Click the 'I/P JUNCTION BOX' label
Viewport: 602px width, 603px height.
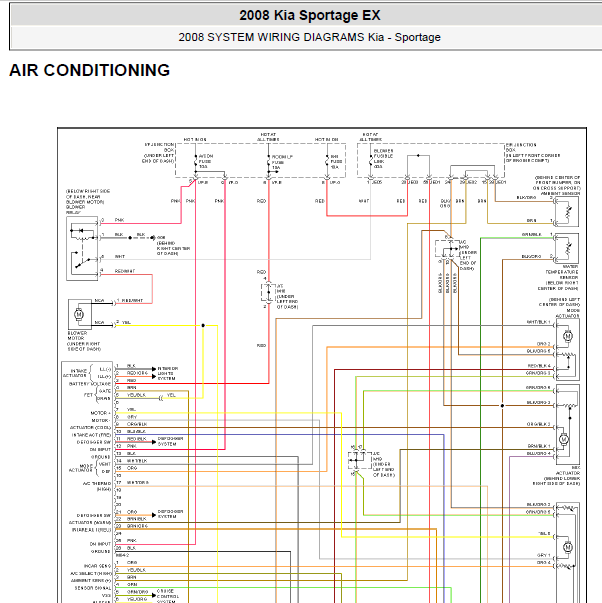(160, 147)
